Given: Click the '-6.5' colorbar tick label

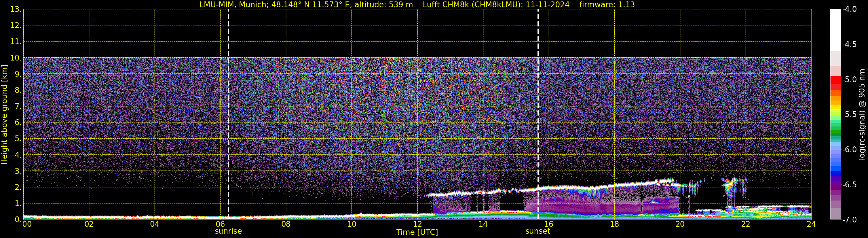Looking at the screenshot, I should point(850,185).
